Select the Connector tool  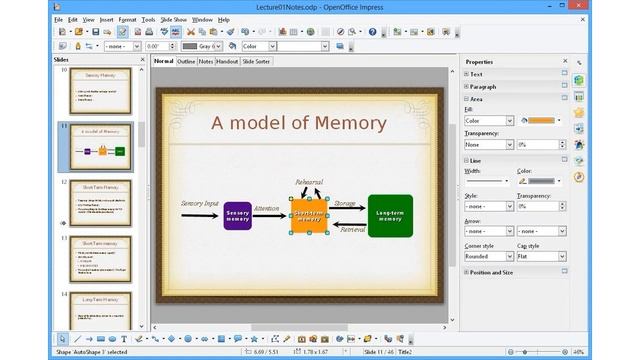click(155, 339)
